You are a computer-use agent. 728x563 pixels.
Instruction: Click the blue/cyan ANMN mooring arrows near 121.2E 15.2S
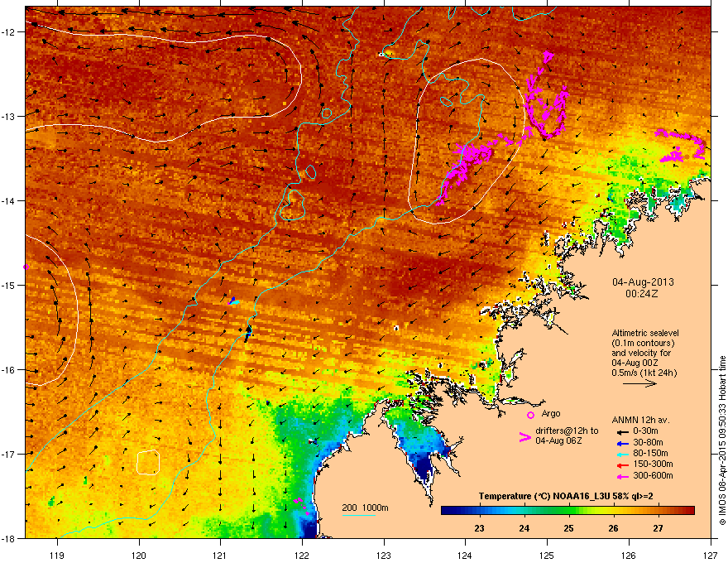tap(233, 301)
